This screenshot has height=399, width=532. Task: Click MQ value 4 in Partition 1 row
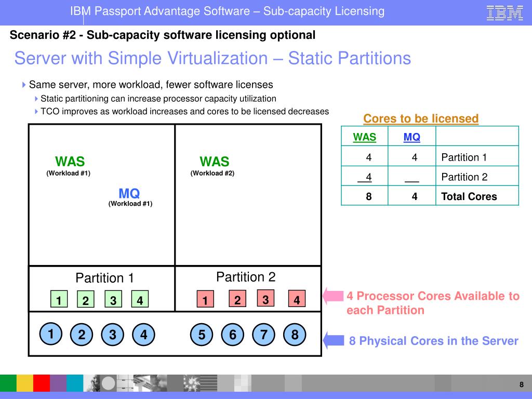pos(415,157)
